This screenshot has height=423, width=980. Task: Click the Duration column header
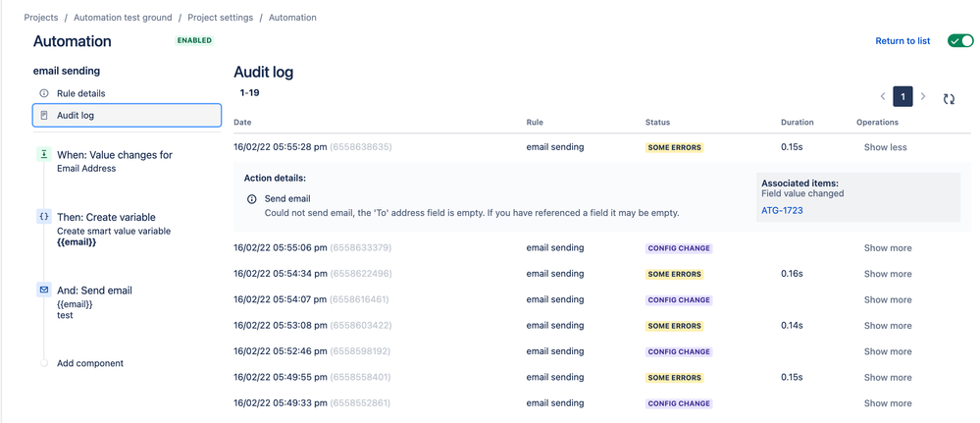[x=798, y=122]
